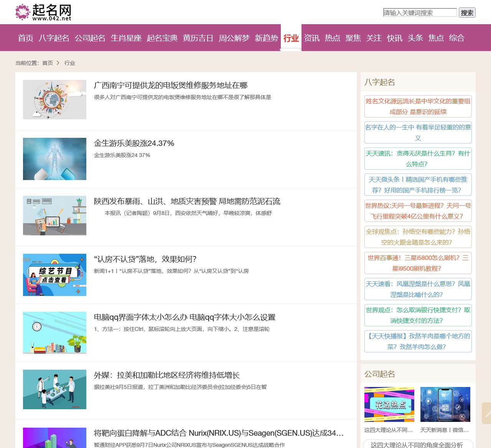Switch to the 周公解梦 menu item
The height and width of the screenshot is (448, 491).
(x=234, y=38)
